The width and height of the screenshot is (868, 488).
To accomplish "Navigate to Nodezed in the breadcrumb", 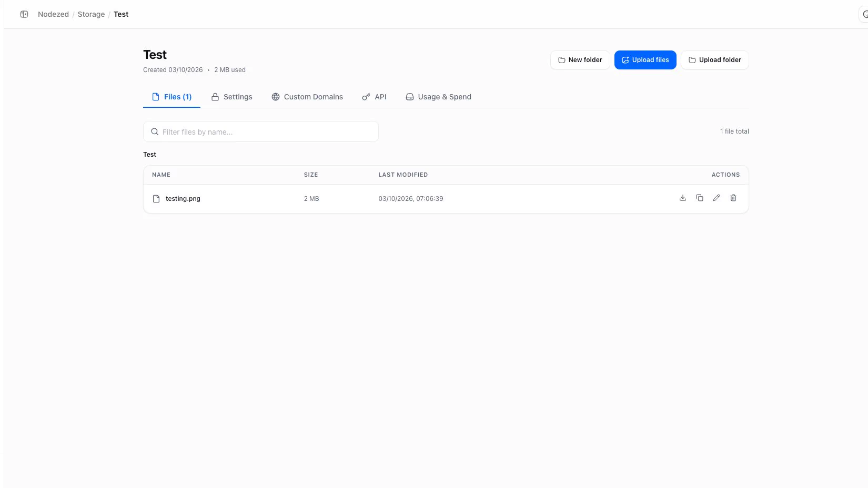I will click(53, 14).
